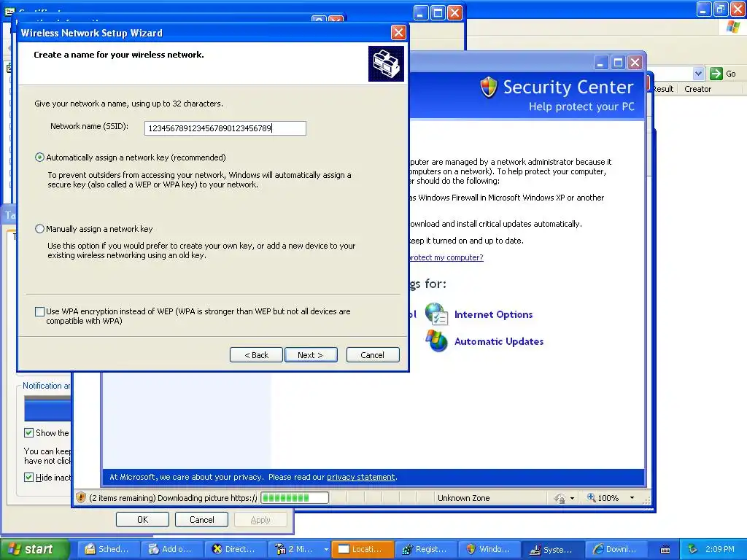Cancel the Wireless Network Setup Wizard

[373, 355]
